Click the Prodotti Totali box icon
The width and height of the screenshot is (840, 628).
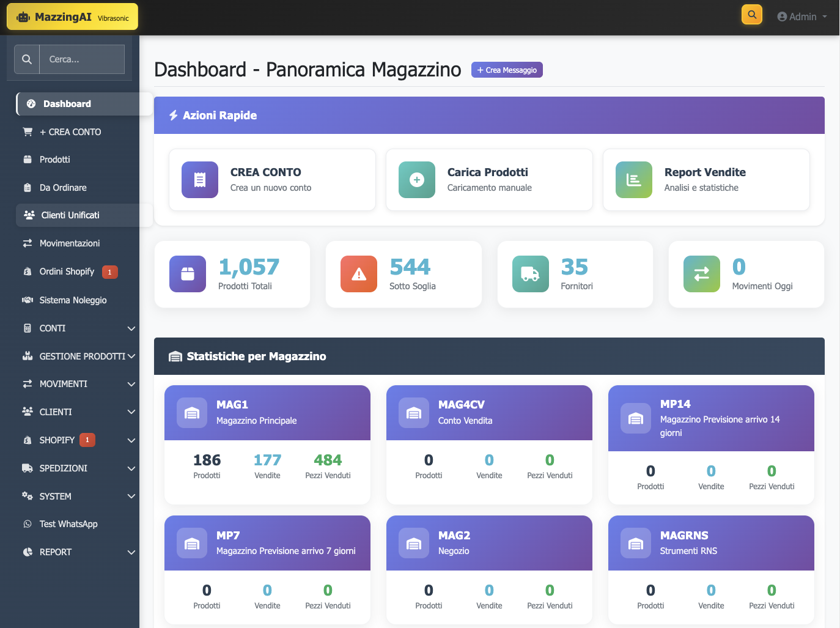[x=188, y=274]
